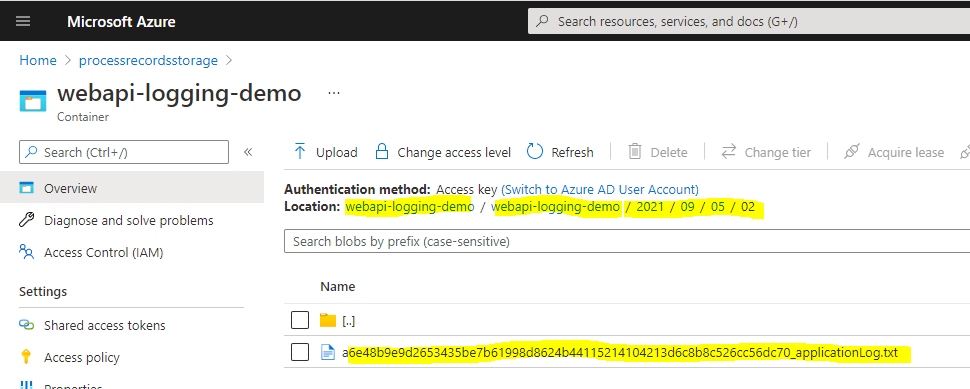970x389 pixels.
Task: Open Access policy settings
Action: [82, 357]
